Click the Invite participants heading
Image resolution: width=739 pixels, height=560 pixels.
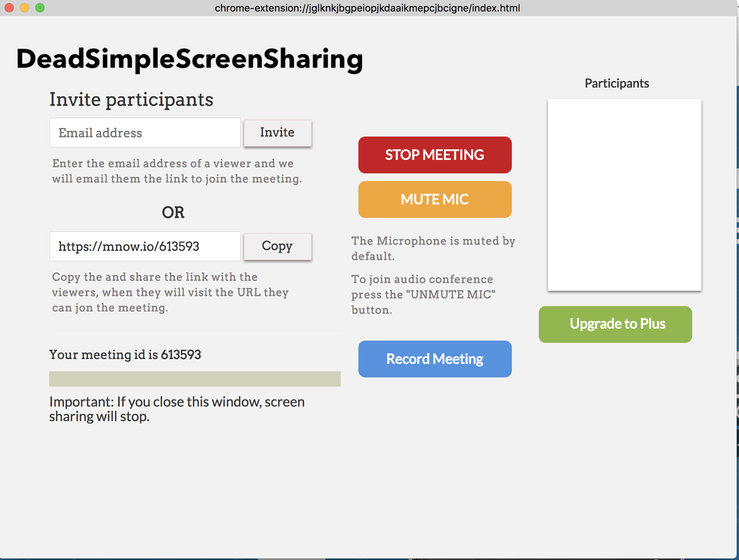pyautogui.click(x=131, y=99)
